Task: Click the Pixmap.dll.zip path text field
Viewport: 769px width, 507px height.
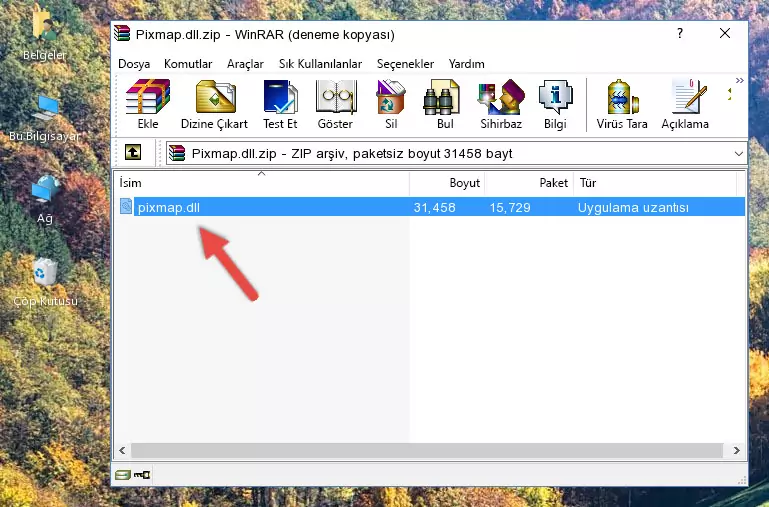Action: point(456,153)
